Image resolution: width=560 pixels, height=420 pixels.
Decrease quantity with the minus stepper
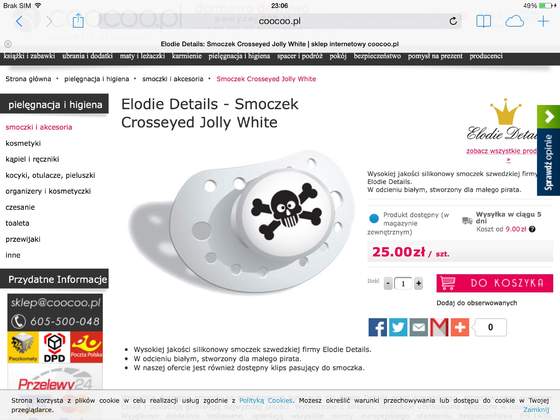click(388, 284)
